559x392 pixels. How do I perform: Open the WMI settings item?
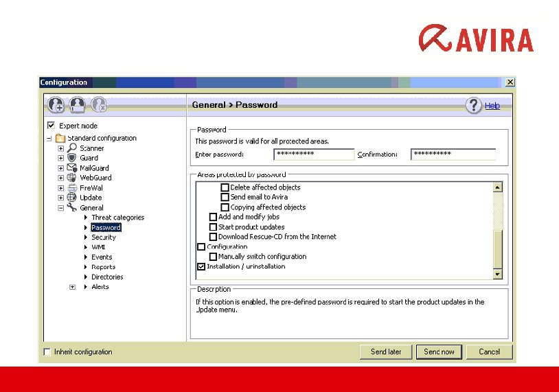[x=98, y=247]
